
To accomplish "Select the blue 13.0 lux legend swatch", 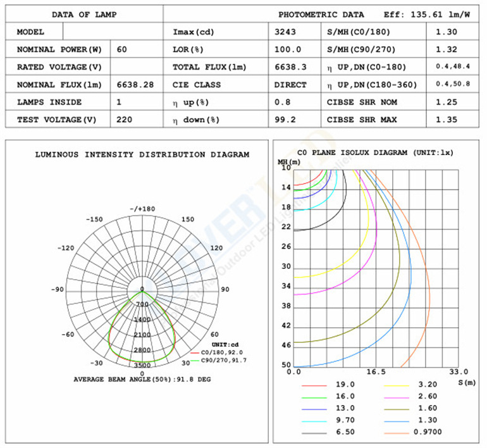I will (314, 409).
